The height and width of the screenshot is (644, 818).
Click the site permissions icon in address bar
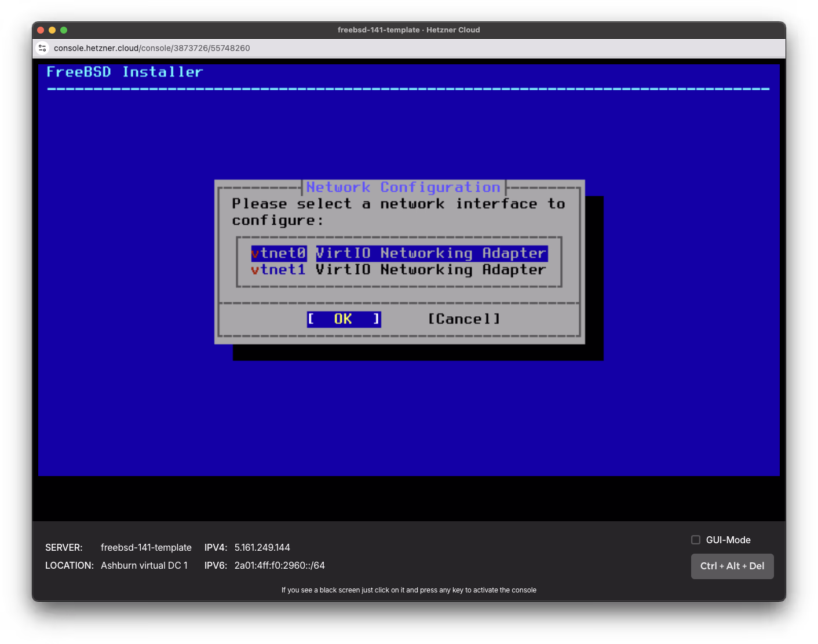[x=42, y=48]
